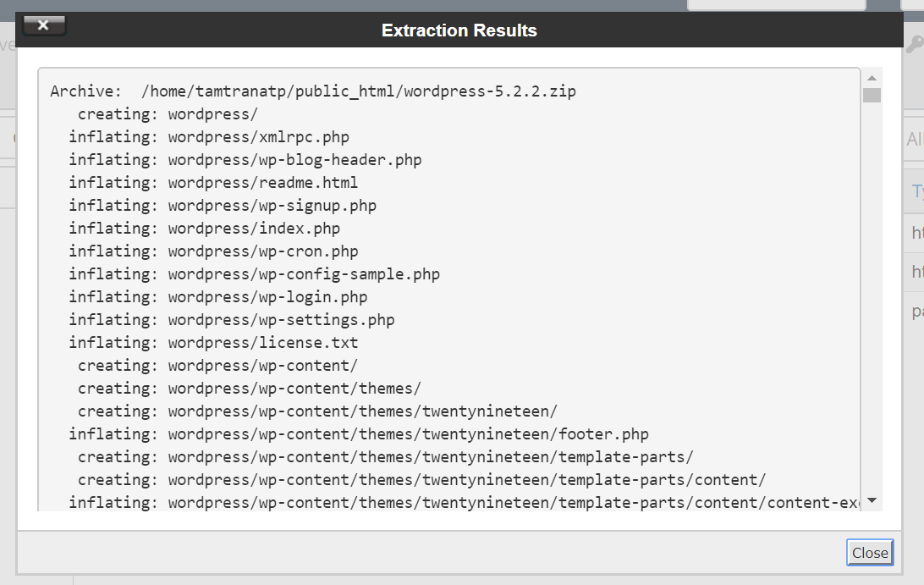924x585 pixels.
Task: Click scrollbar up arrow in results
Action: click(872, 78)
